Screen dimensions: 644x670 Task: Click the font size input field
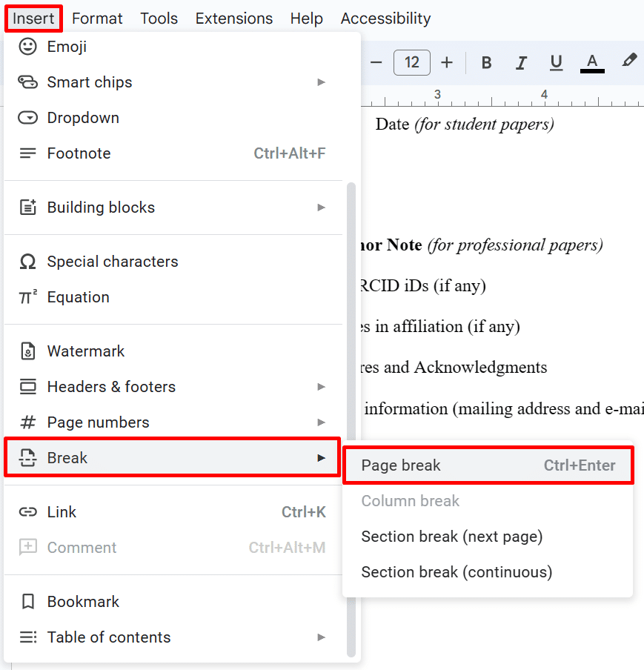[411, 63]
